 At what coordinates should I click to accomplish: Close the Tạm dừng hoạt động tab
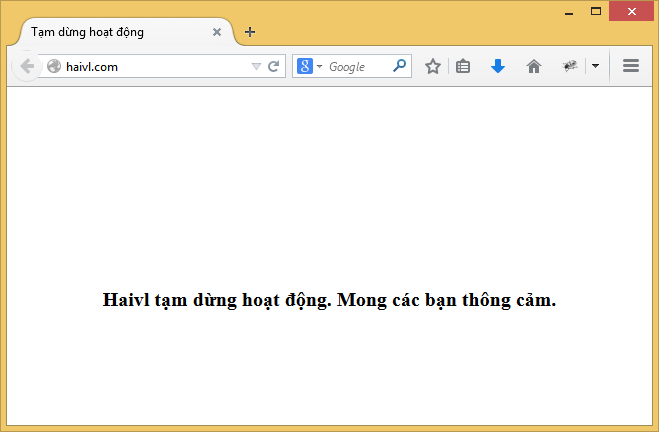pyautogui.click(x=217, y=32)
